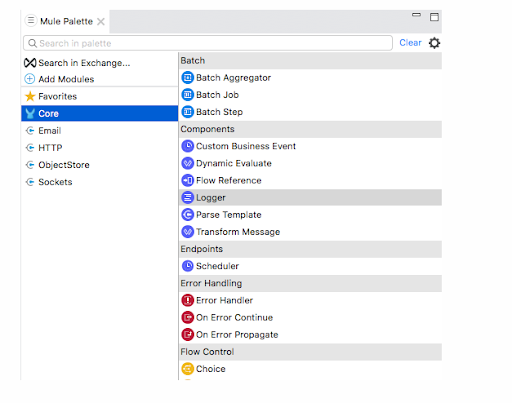Select the Flow Reference icon
This screenshot has width=512, height=403.
coord(187,180)
